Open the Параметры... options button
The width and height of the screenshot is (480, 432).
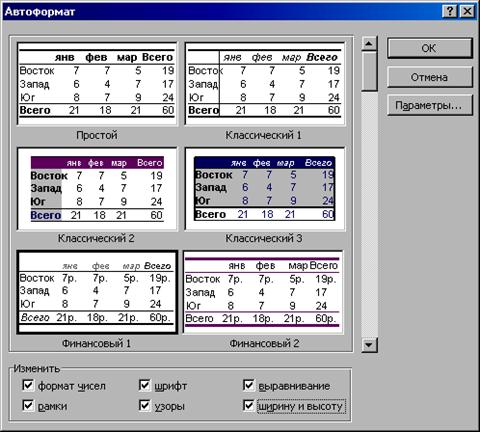[430, 105]
